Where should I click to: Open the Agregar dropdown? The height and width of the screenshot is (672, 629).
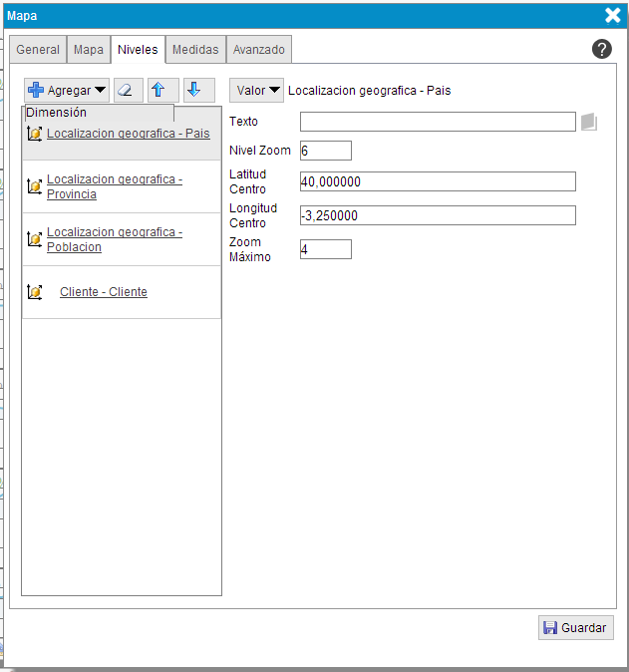67,90
